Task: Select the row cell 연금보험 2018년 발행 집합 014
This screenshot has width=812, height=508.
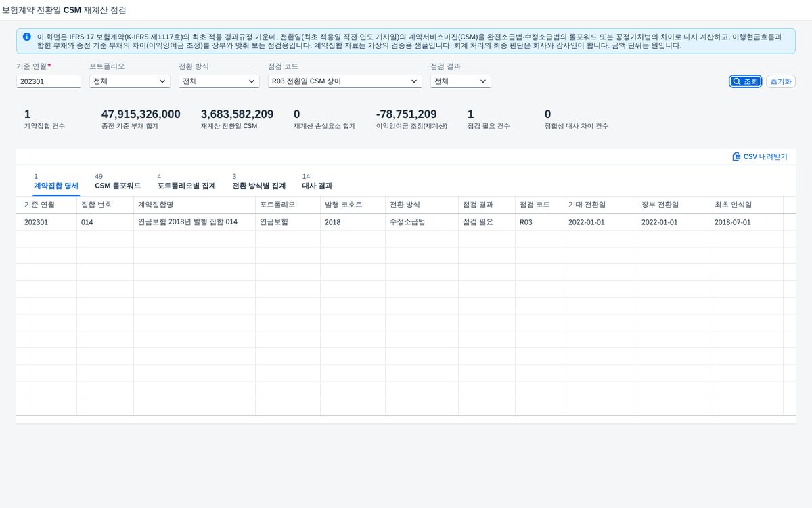Action: (195, 222)
